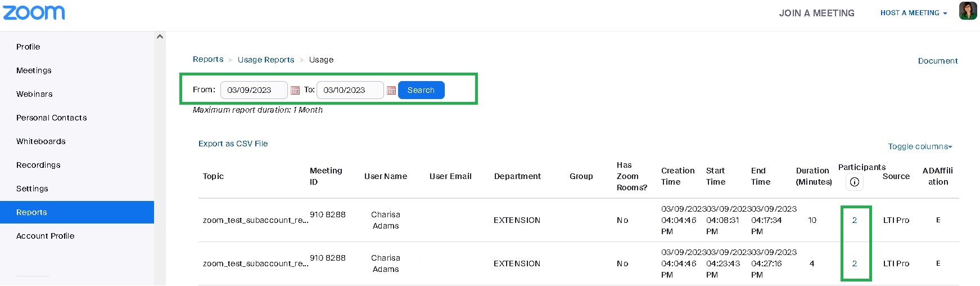Open the From date calendar picker

295,90
